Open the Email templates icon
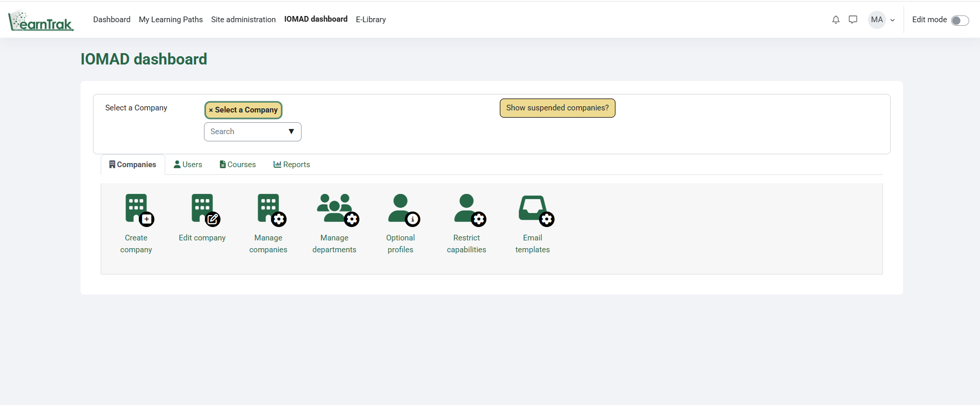Image resolution: width=980 pixels, height=405 pixels. [536, 210]
